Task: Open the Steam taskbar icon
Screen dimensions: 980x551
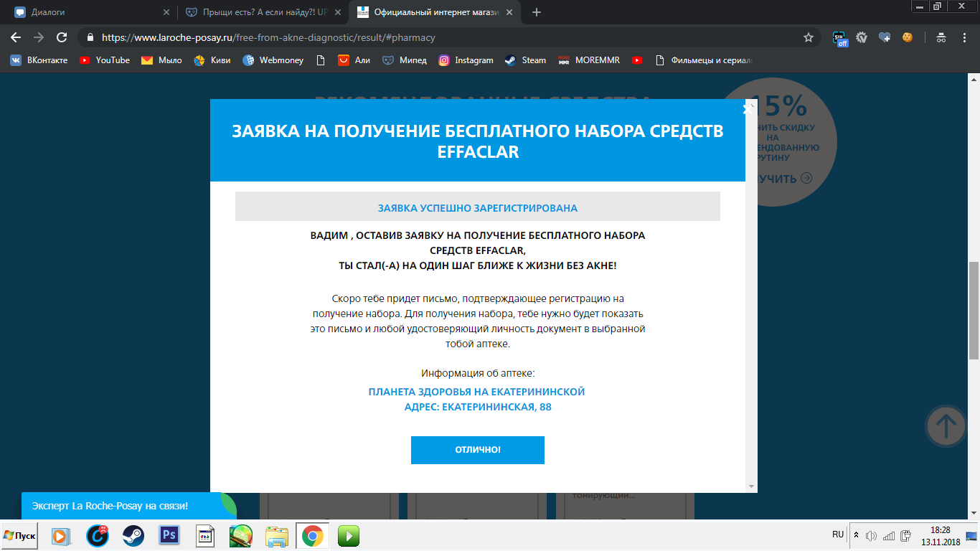Action: [x=133, y=535]
